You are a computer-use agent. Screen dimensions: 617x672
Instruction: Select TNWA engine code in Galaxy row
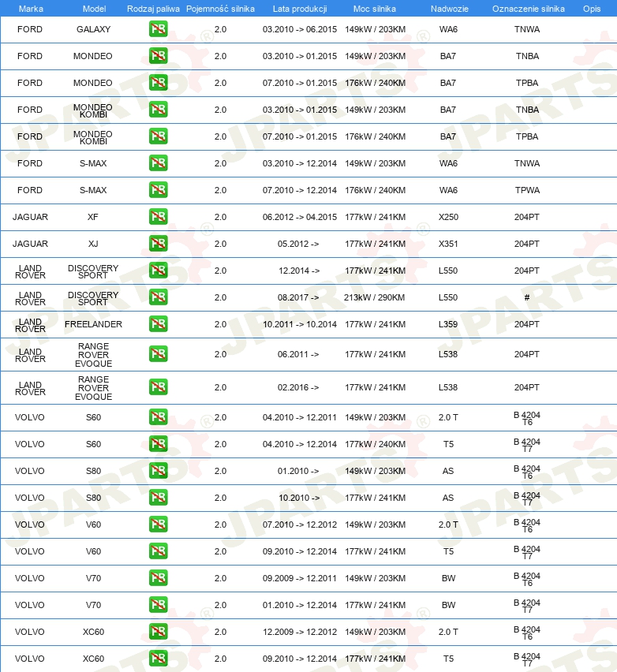coord(527,29)
